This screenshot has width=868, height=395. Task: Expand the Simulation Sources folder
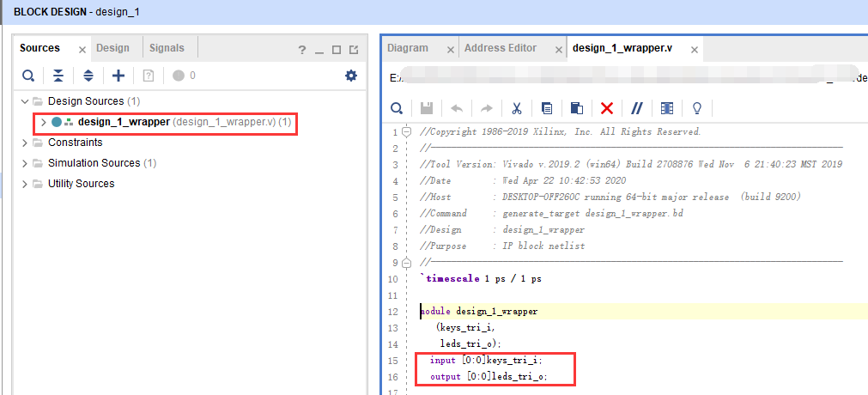(24, 163)
